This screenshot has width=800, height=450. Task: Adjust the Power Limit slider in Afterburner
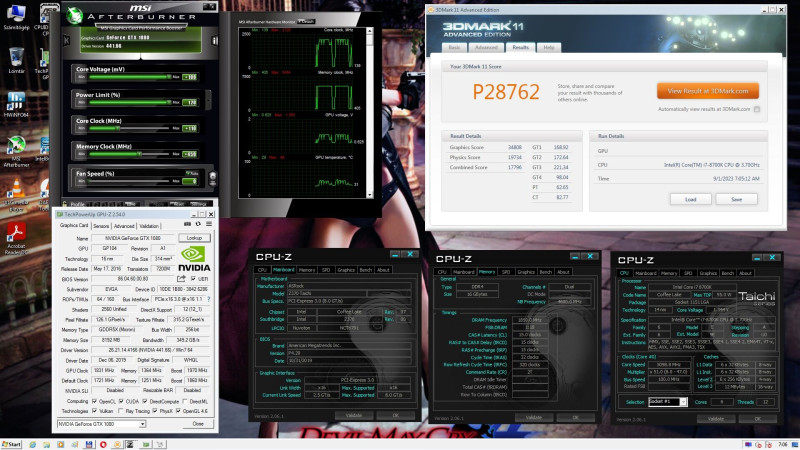tap(131, 103)
